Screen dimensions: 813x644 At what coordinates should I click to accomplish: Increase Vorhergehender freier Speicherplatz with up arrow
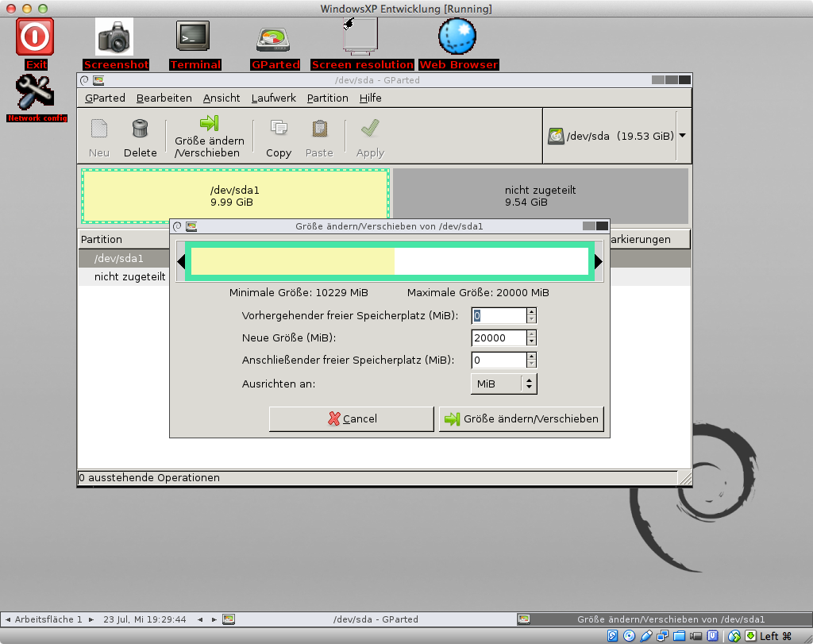(x=531, y=311)
